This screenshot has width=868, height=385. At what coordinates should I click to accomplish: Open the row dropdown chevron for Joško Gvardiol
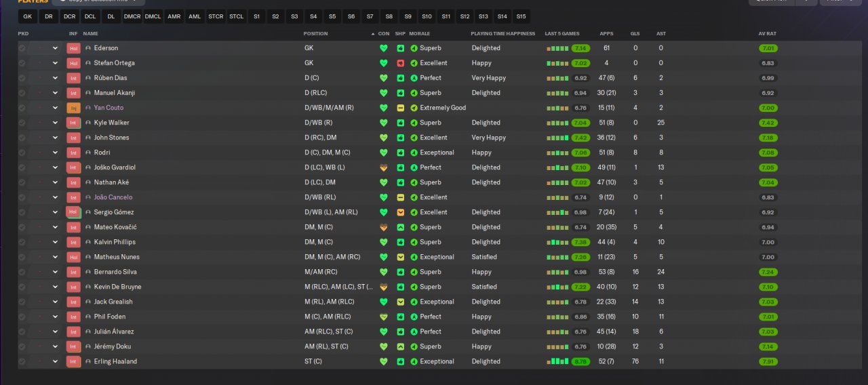click(x=55, y=167)
